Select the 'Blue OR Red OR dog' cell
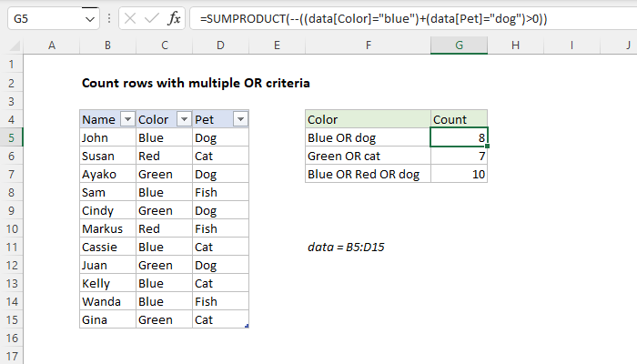Image resolution: width=637 pixels, height=364 pixels. 368,174
